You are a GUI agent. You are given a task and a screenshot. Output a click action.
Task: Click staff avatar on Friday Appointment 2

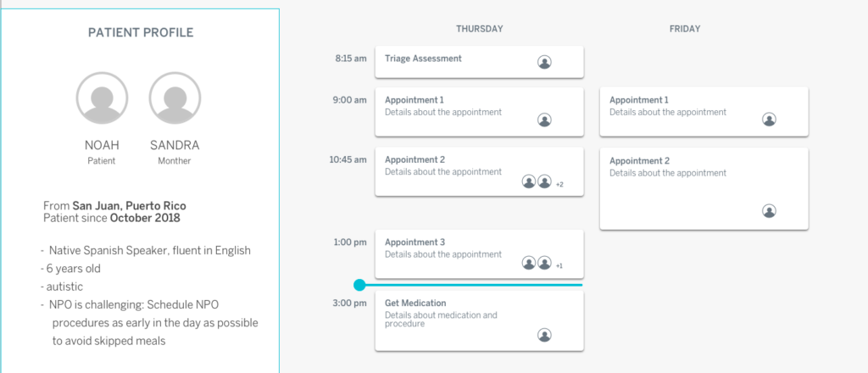pos(769,210)
